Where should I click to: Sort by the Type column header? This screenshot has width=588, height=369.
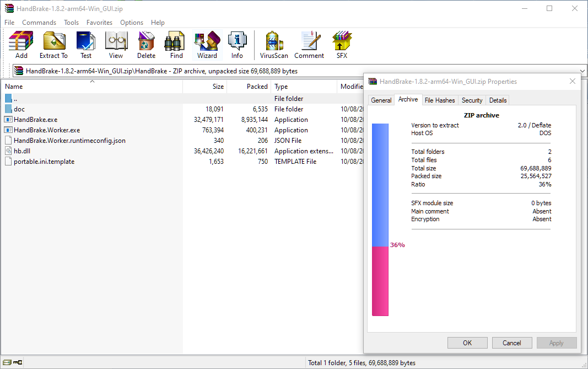[304, 87]
